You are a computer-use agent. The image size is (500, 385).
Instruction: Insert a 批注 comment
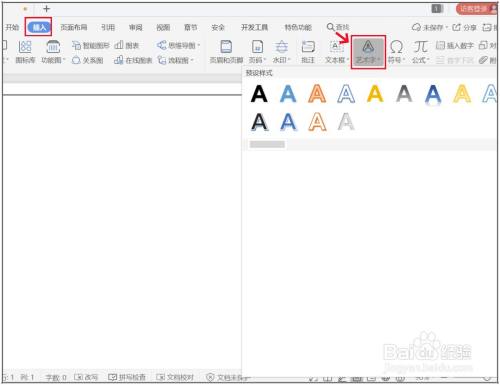pyautogui.click(x=308, y=52)
